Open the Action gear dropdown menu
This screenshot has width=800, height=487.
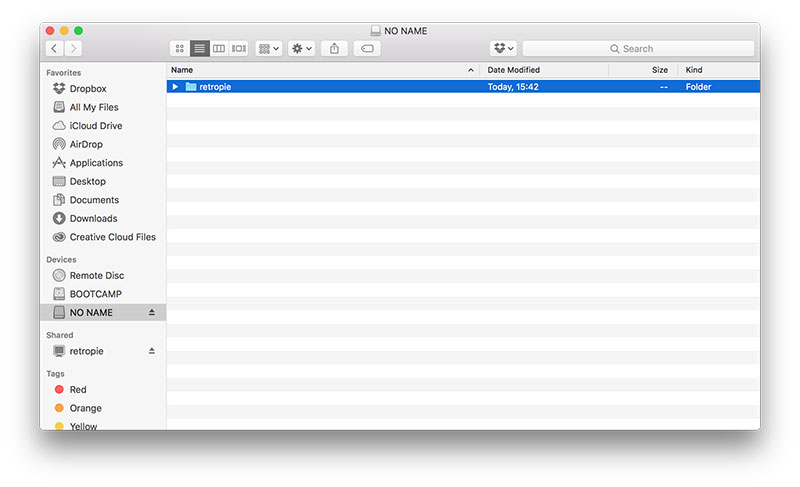301,48
